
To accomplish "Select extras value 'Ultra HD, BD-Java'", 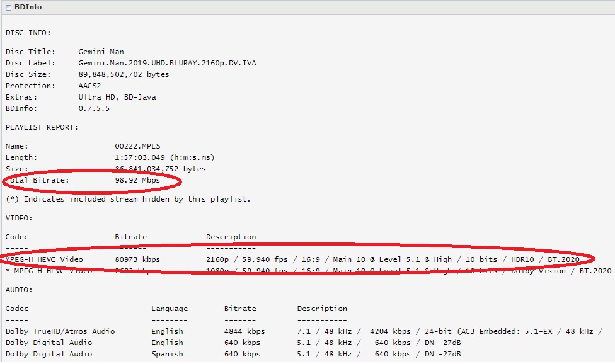I will coord(117,97).
